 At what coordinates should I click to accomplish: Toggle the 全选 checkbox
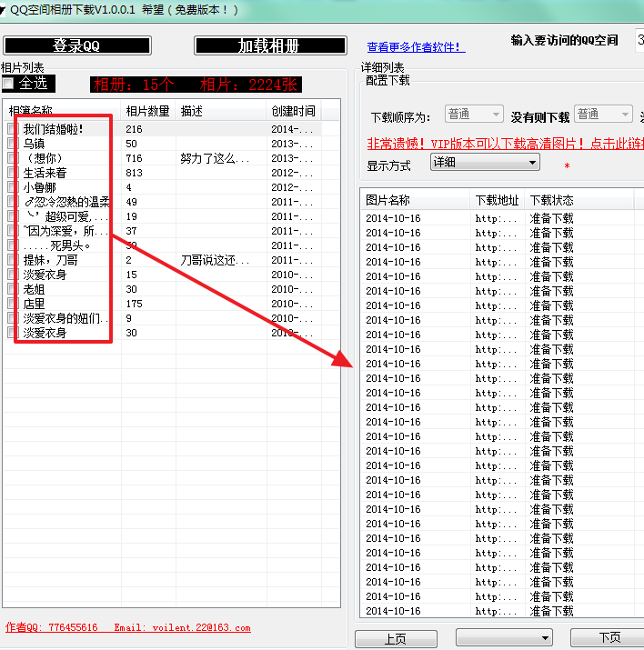coord(8,84)
